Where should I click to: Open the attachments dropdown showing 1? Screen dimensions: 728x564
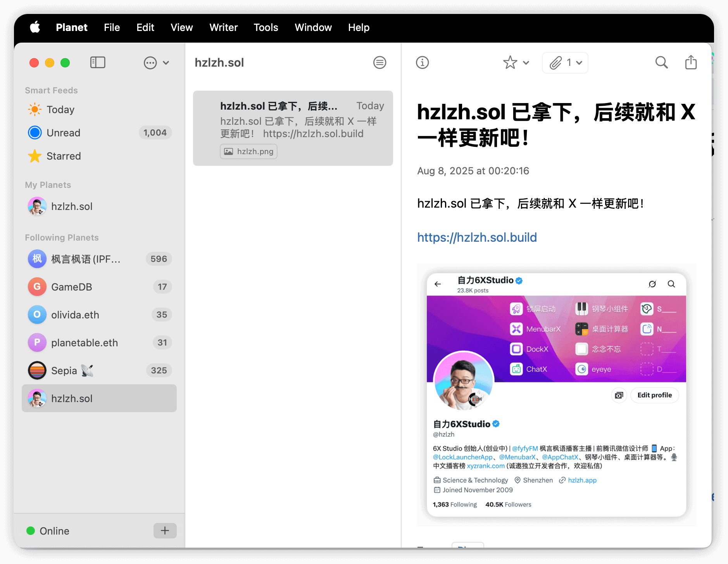coord(565,62)
